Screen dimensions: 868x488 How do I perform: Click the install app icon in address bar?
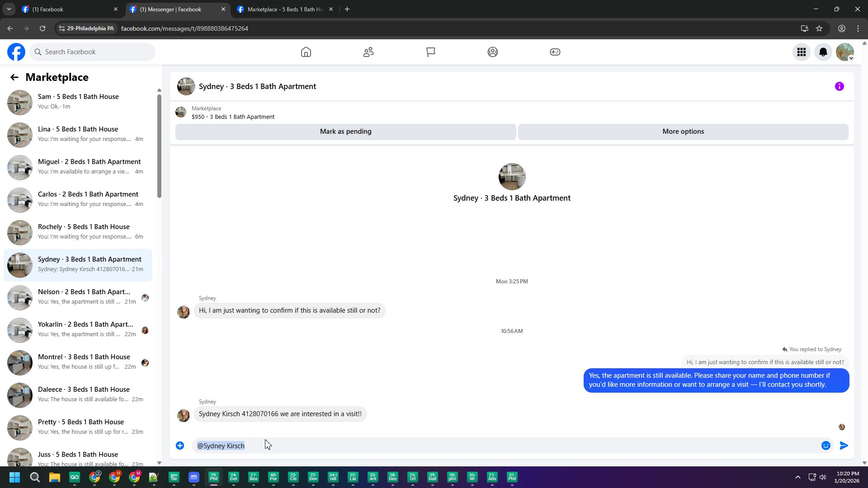click(805, 28)
